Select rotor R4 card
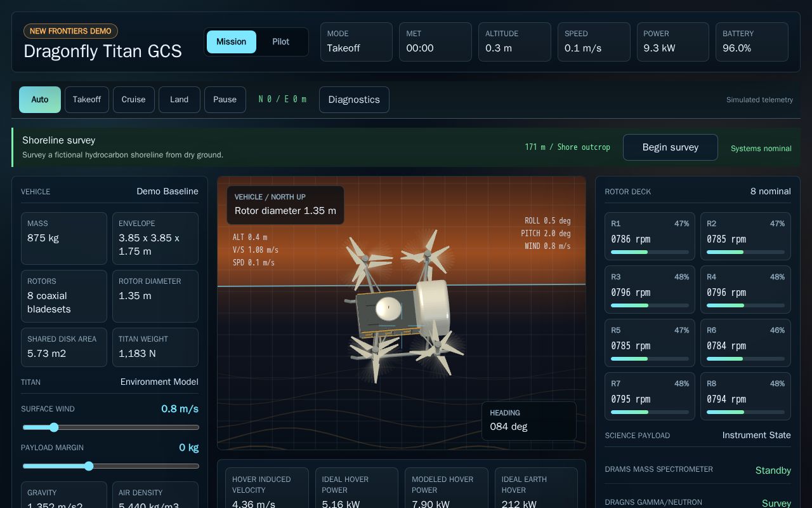 [745, 290]
